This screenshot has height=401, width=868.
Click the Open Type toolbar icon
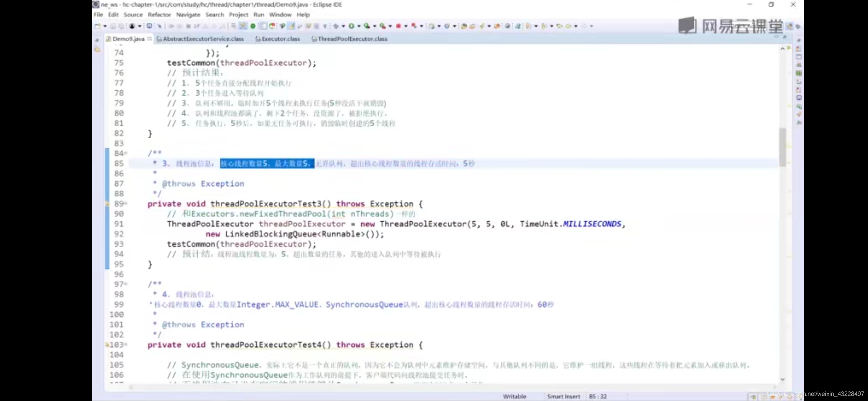464,26
